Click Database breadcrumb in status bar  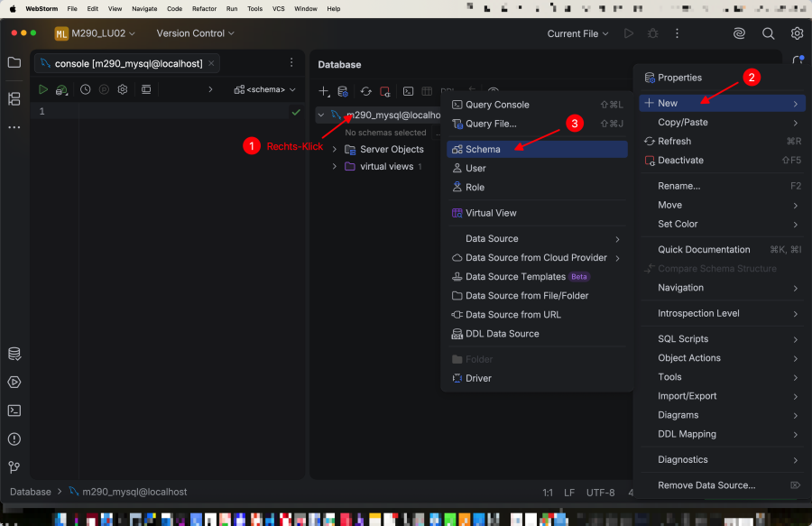point(31,492)
